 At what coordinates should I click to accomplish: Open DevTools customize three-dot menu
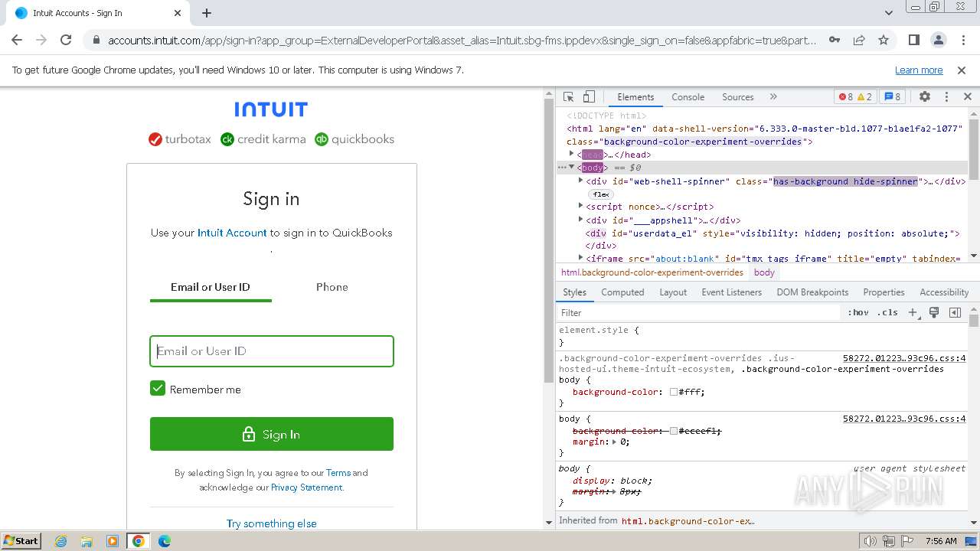tap(946, 96)
